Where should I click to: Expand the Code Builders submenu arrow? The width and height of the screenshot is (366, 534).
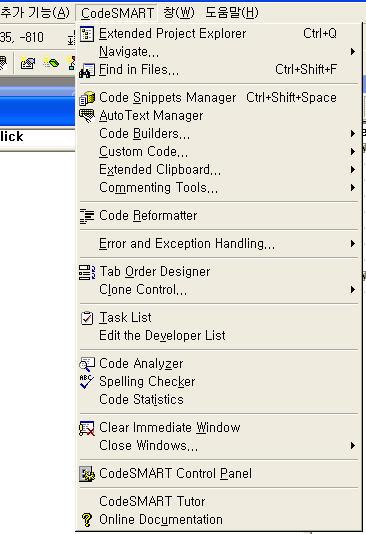tap(353, 134)
